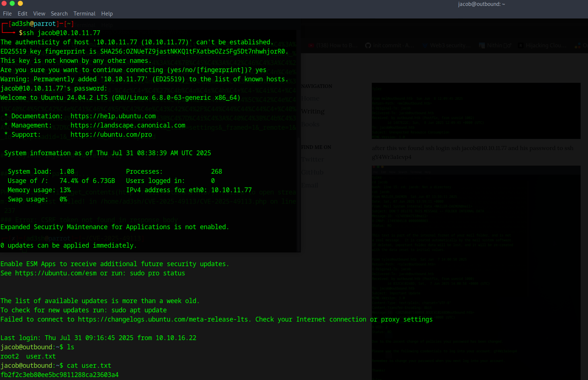588x380 pixels.
Task: Click the Writing navigation link
Action: 313,111
